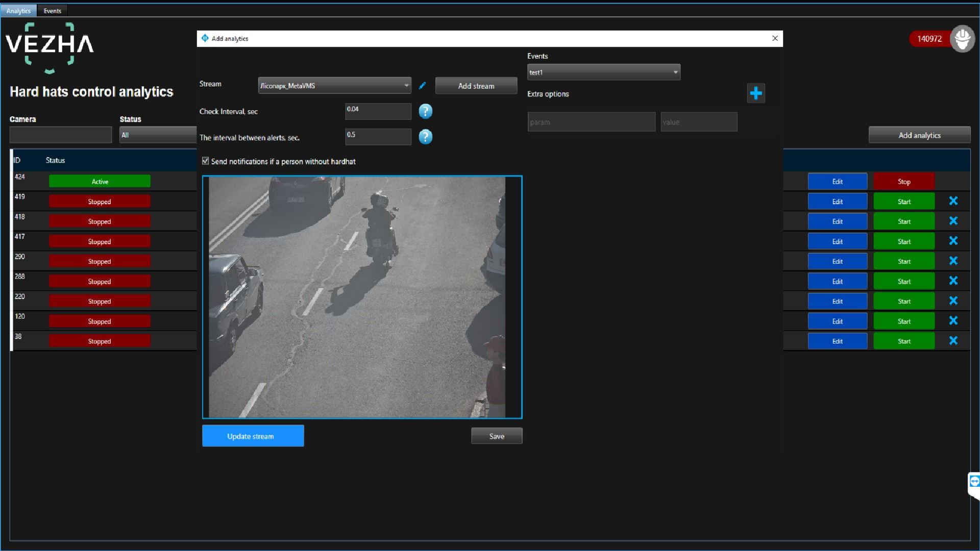Delete analytics row 288 with X icon

point(953,281)
